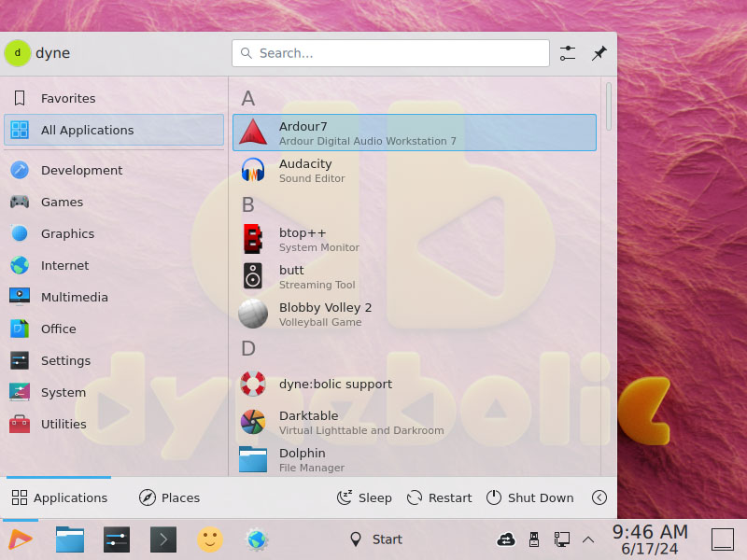Open the Settings category
Viewport: 747px width, 560px height.
click(114, 360)
